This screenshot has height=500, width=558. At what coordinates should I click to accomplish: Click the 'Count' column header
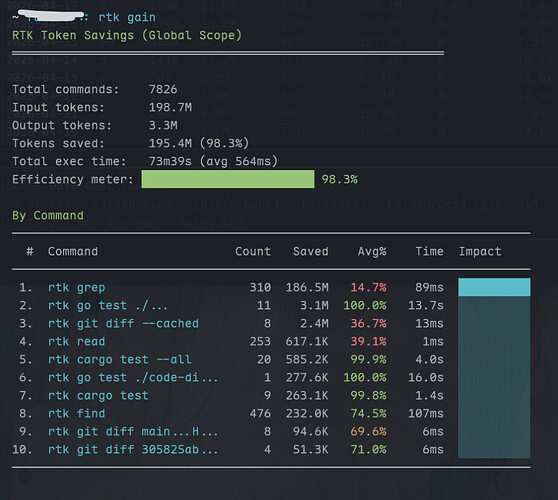pyautogui.click(x=253, y=251)
